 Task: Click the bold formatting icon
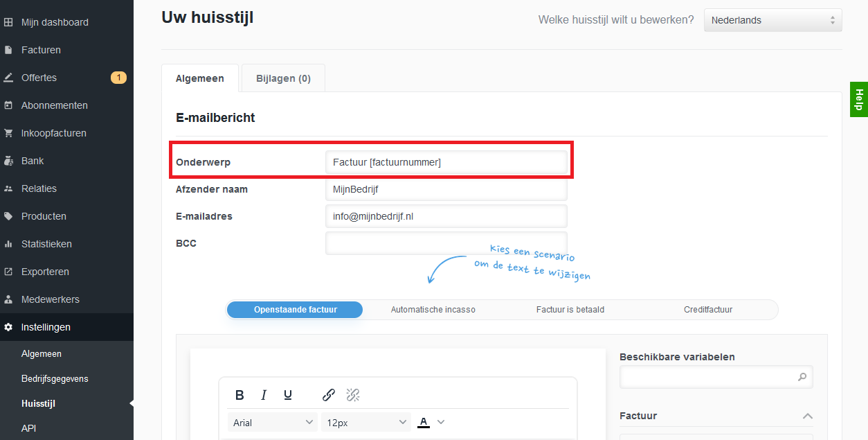pos(239,395)
